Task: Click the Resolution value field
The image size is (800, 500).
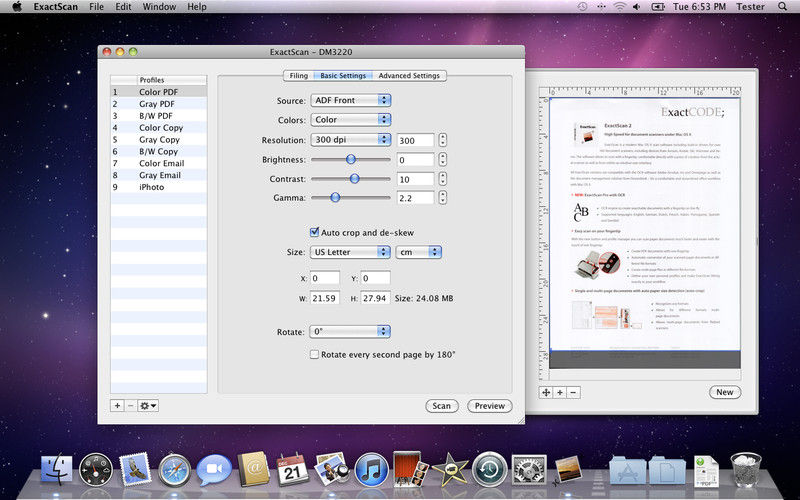Action: coord(415,140)
